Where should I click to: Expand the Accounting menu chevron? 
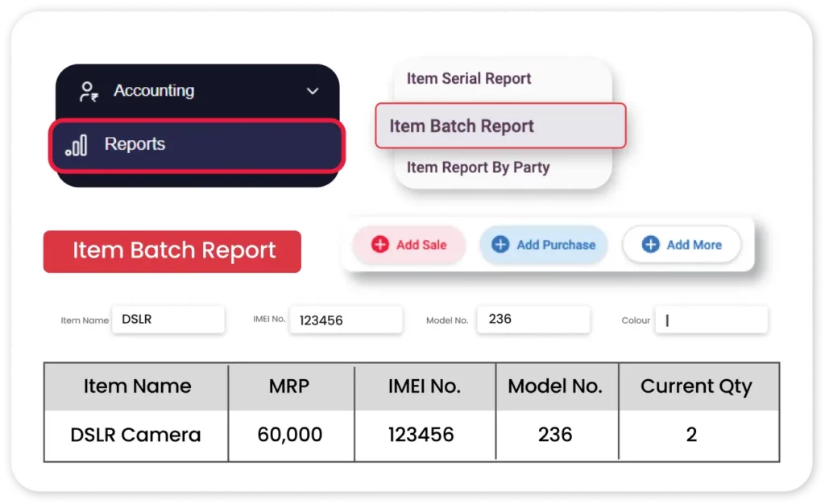313,91
